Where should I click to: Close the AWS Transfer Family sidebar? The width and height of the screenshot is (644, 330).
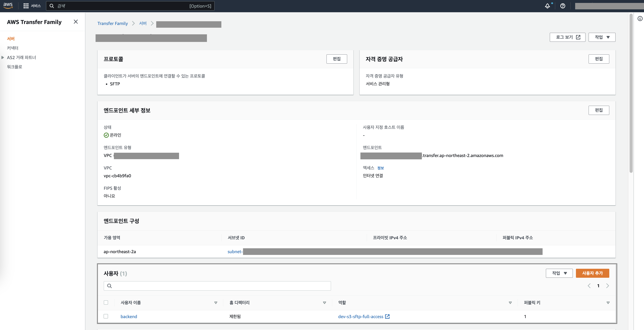[76, 22]
